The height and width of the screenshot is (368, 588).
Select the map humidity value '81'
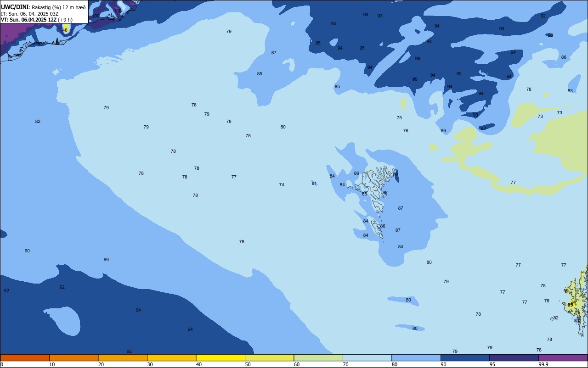coord(314,184)
